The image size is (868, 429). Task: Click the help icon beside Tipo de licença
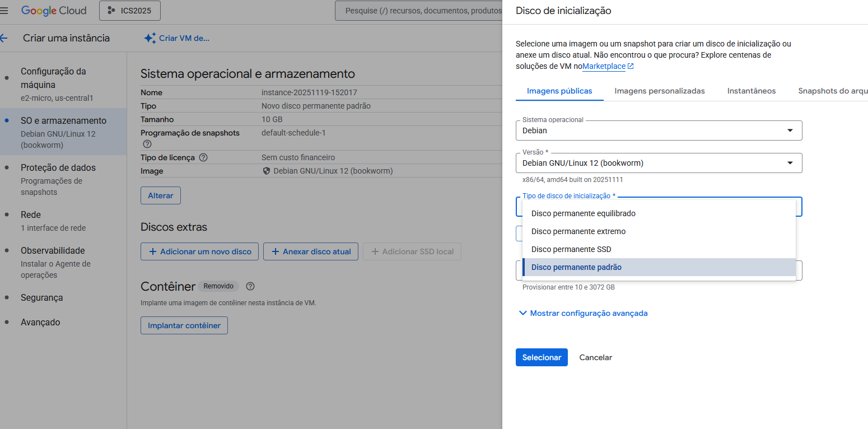[203, 157]
